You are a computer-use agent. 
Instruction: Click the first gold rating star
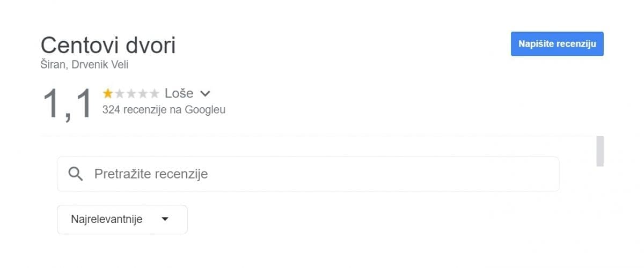pyautogui.click(x=108, y=94)
